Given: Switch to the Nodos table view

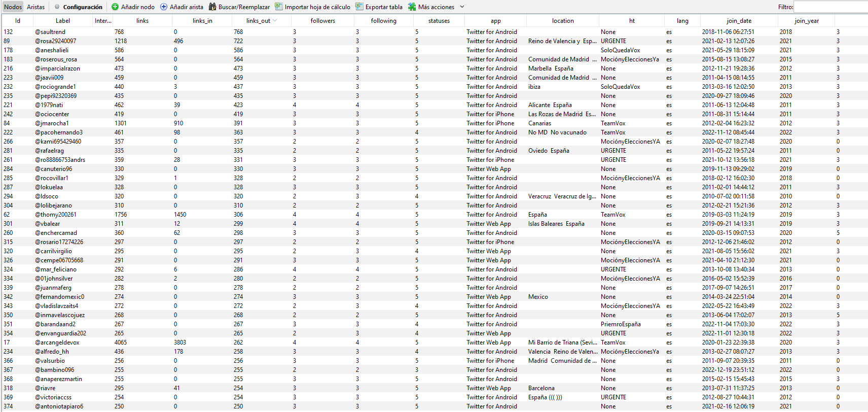Looking at the screenshot, I should [x=13, y=7].
